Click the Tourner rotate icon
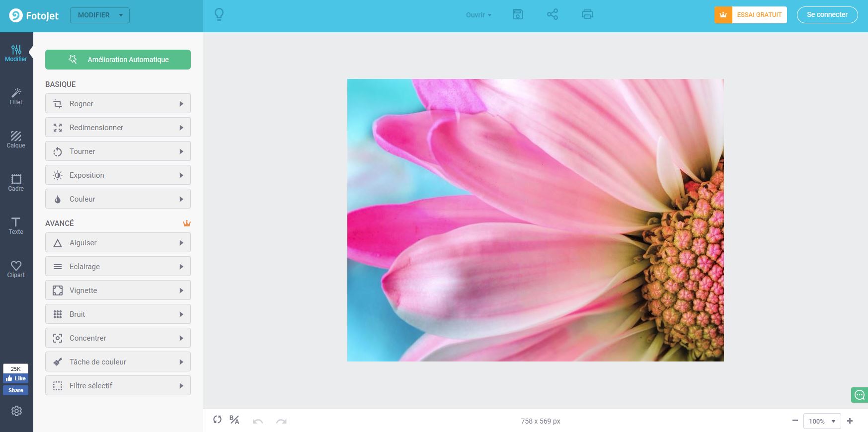The width and height of the screenshot is (868, 432). coord(58,151)
